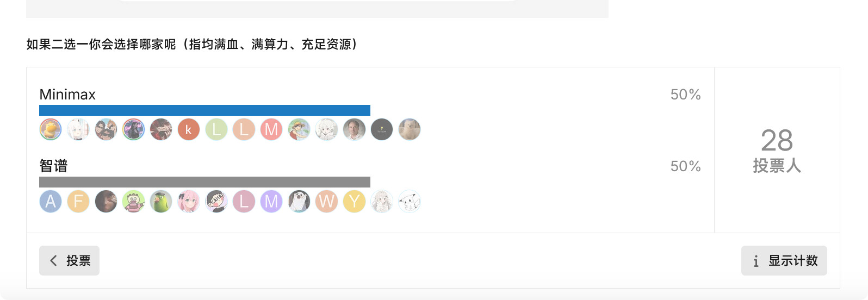Click the 28 投票人 voter count

point(777,151)
